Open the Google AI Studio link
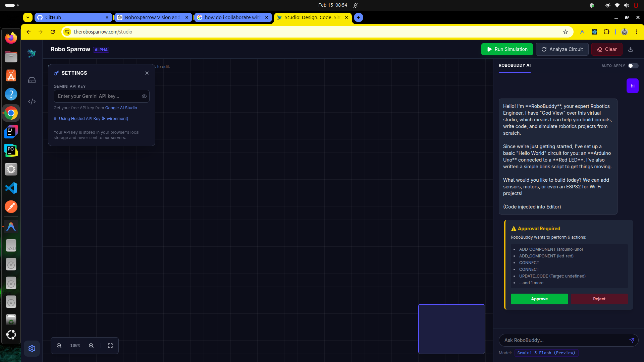Viewport: 644px width, 362px height. (121, 108)
